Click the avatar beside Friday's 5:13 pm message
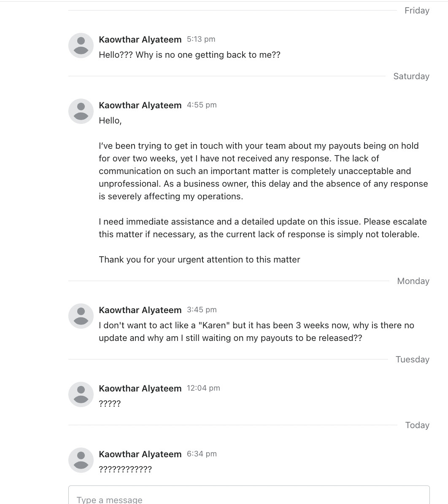 click(81, 46)
